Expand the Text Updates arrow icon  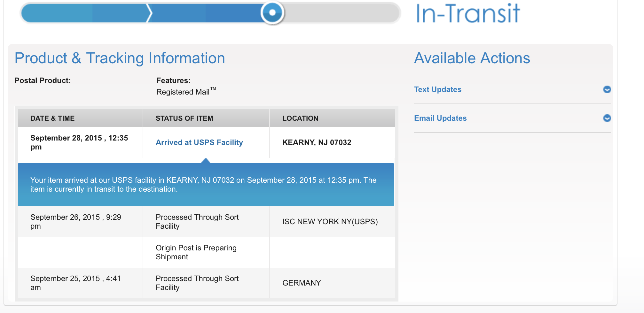(607, 89)
